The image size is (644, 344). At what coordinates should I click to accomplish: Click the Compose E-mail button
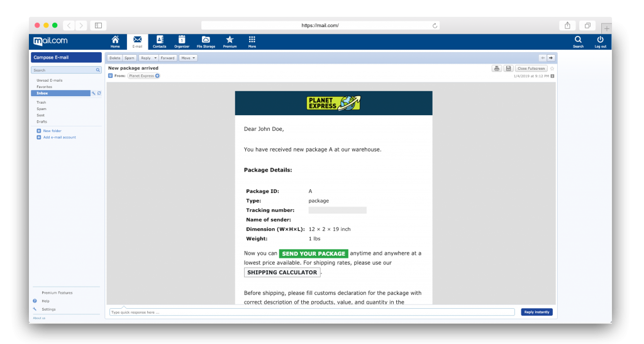pyautogui.click(x=66, y=57)
